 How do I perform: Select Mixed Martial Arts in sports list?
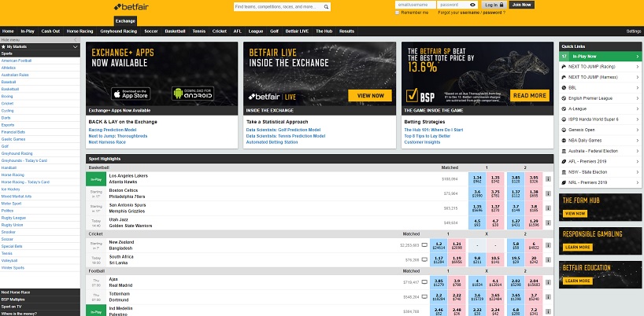coord(17,197)
